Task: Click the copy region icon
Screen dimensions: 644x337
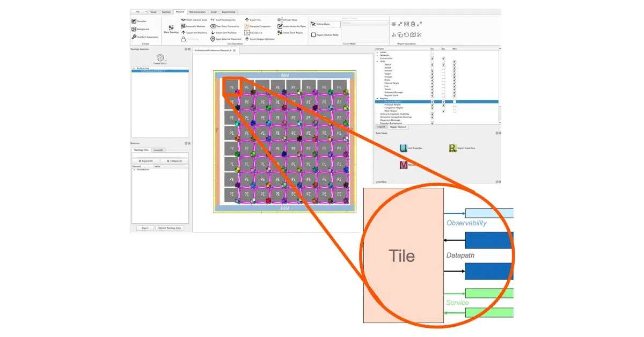Action: pyautogui.click(x=400, y=35)
